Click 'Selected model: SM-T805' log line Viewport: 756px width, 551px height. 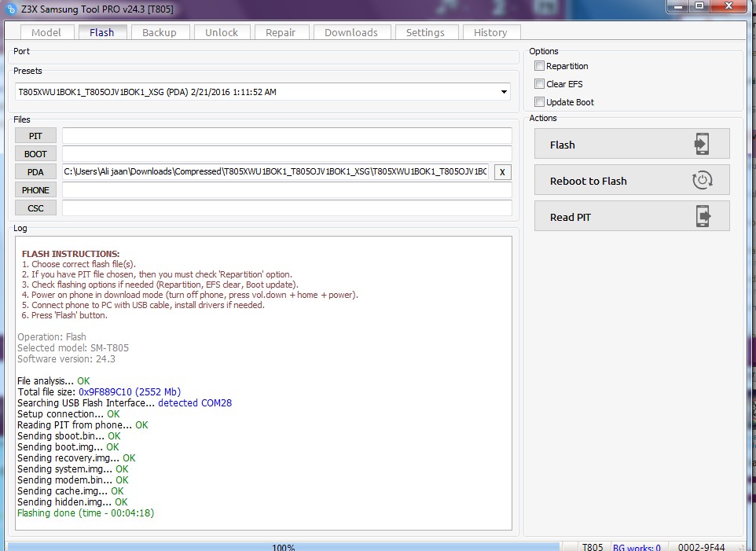pos(73,347)
